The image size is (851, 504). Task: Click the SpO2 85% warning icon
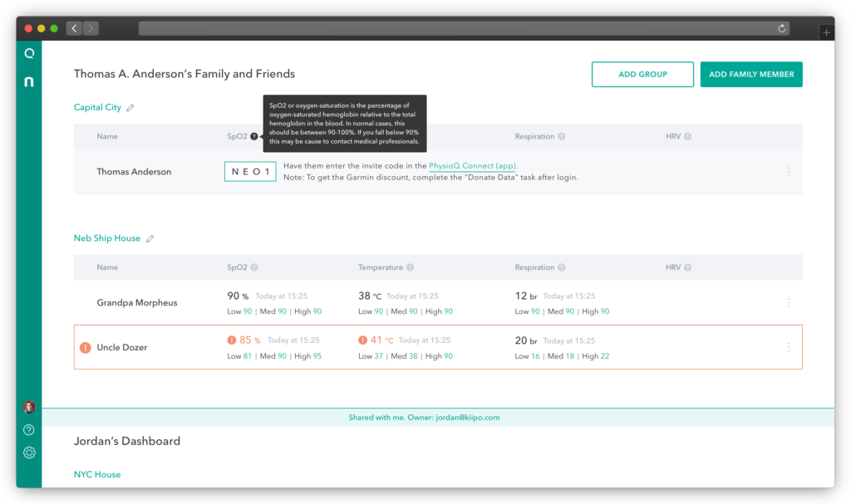pyautogui.click(x=232, y=340)
